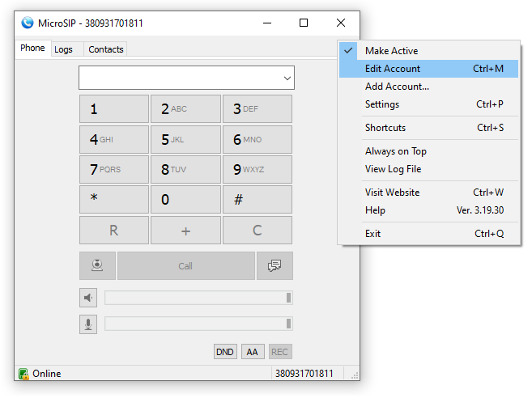This screenshot has height=398, width=532.
Task: Toggle the AA auto-answer button
Action: click(253, 352)
